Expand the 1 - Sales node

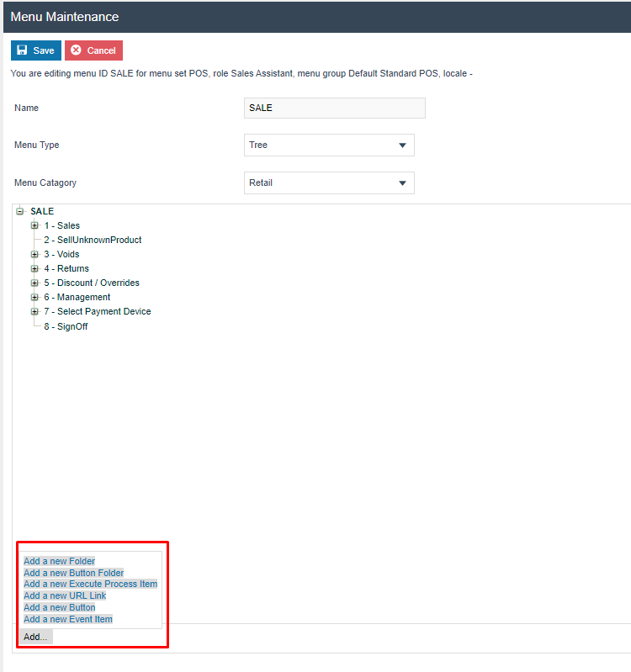pyautogui.click(x=34, y=225)
